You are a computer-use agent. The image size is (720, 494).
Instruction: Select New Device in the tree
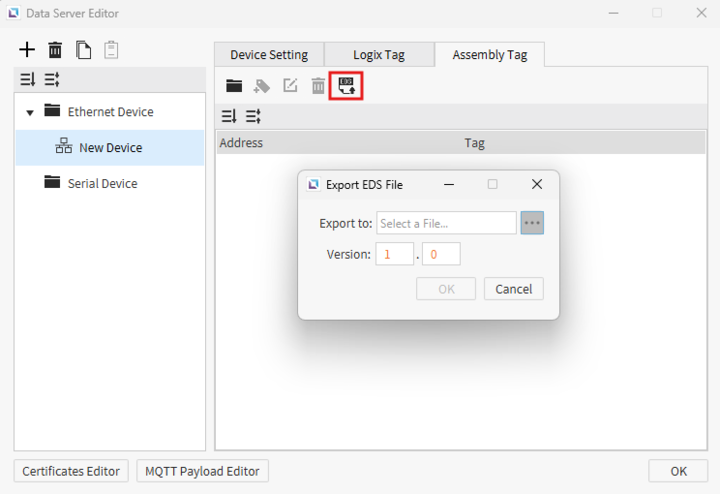110,147
